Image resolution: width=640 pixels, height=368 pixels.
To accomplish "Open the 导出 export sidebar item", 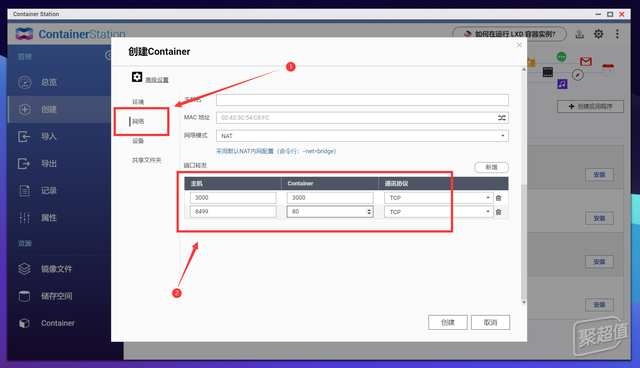I will [59, 164].
